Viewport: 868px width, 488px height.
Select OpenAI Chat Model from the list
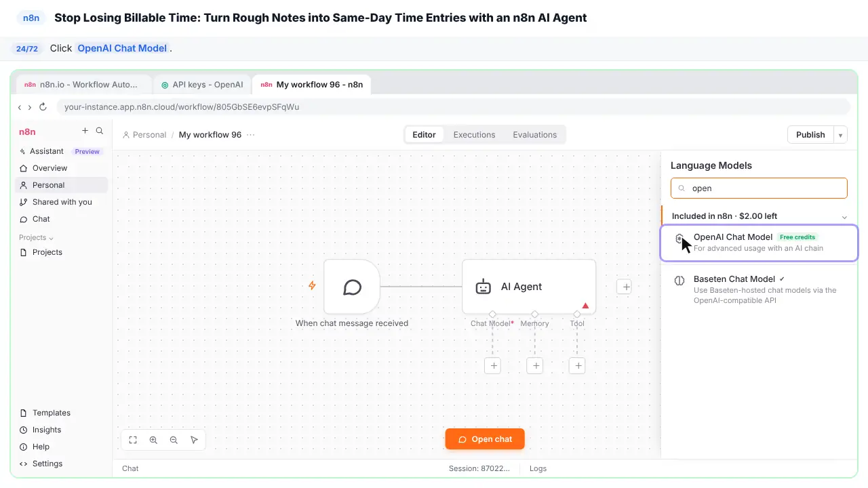point(759,243)
